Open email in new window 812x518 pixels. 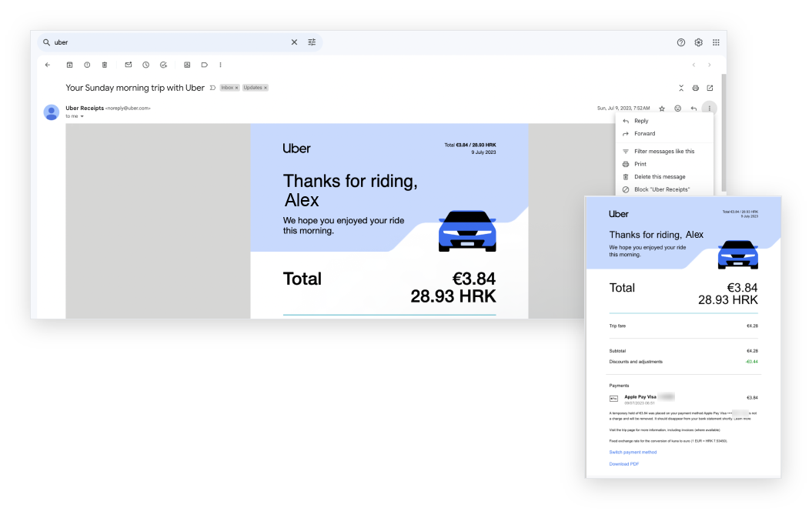[x=710, y=88]
